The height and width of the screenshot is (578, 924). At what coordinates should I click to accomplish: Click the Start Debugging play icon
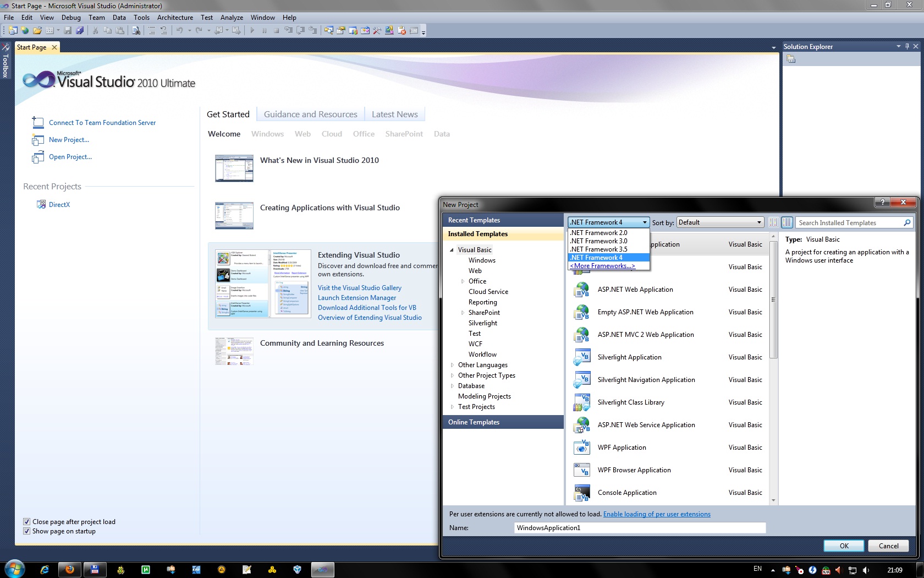click(x=252, y=30)
